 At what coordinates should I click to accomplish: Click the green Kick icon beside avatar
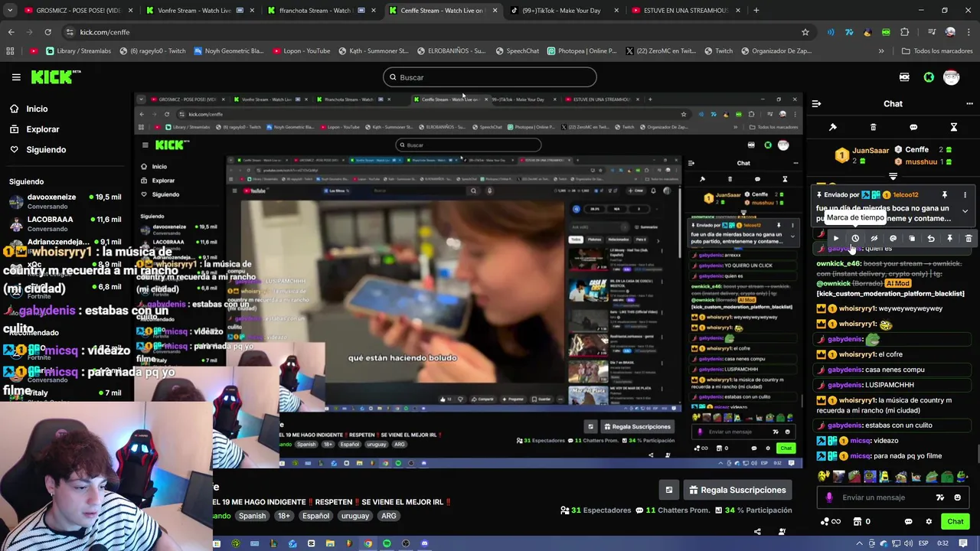point(929,77)
